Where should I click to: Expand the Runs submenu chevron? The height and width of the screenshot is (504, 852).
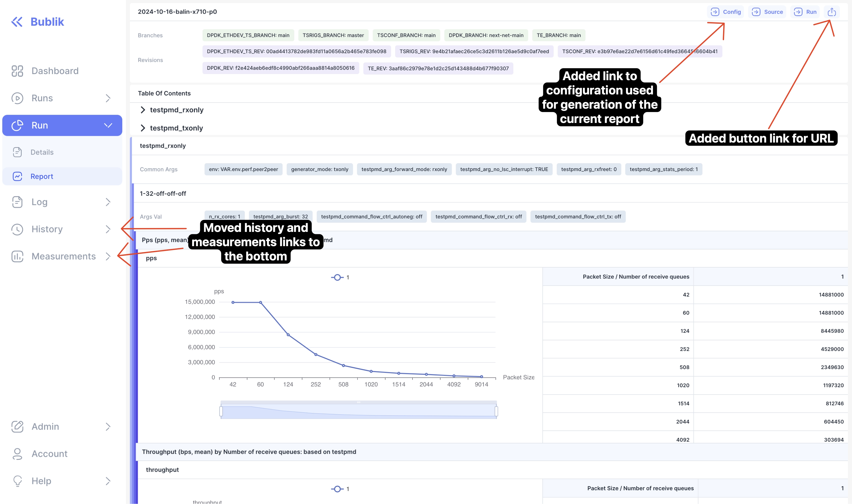(108, 98)
